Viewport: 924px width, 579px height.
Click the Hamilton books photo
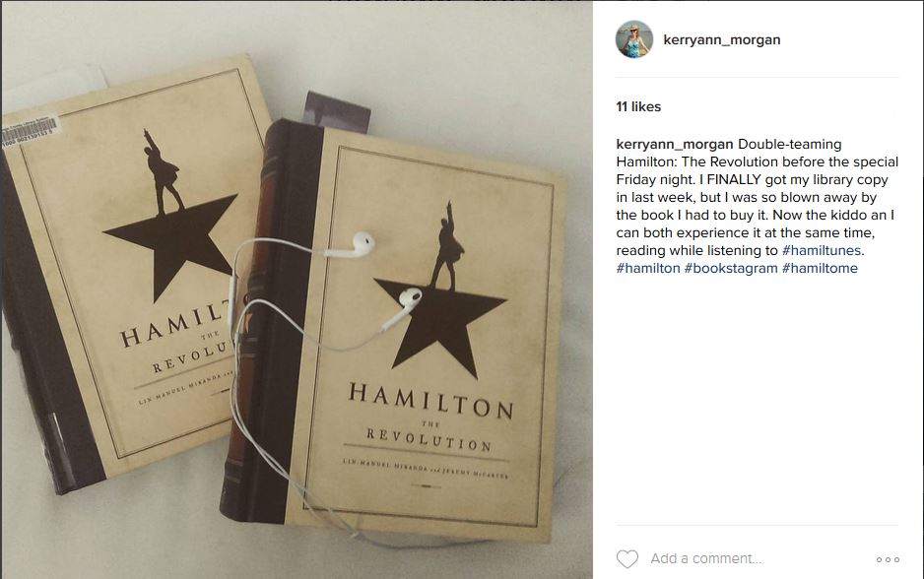(297, 289)
